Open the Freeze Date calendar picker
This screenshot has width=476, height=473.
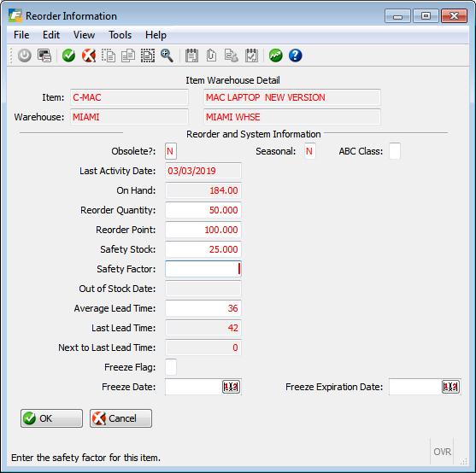[x=231, y=387]
